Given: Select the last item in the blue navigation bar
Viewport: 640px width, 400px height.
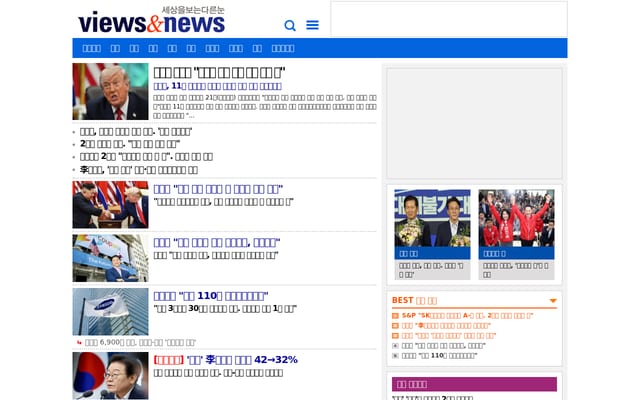Looking at the screenshot, I should point(283,48).
